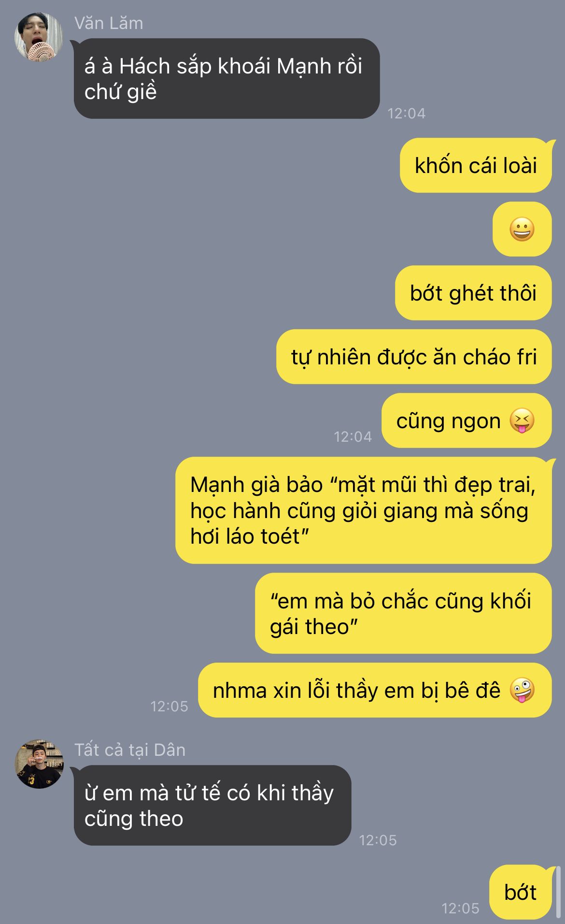The height and width of the screenshot is (924, 565).
Task: Select the em mà bỏ chắc message bubble
Action: coord(403,613)
